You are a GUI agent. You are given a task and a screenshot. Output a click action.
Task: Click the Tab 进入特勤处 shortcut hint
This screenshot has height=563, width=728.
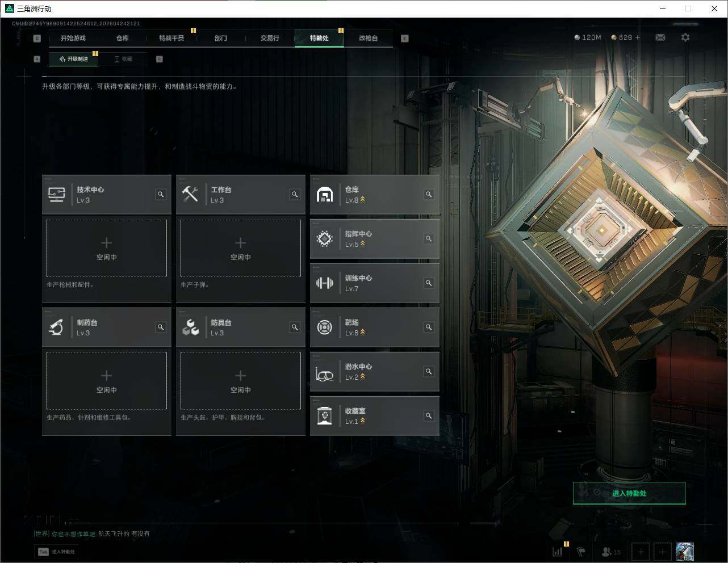coord(56,552)
